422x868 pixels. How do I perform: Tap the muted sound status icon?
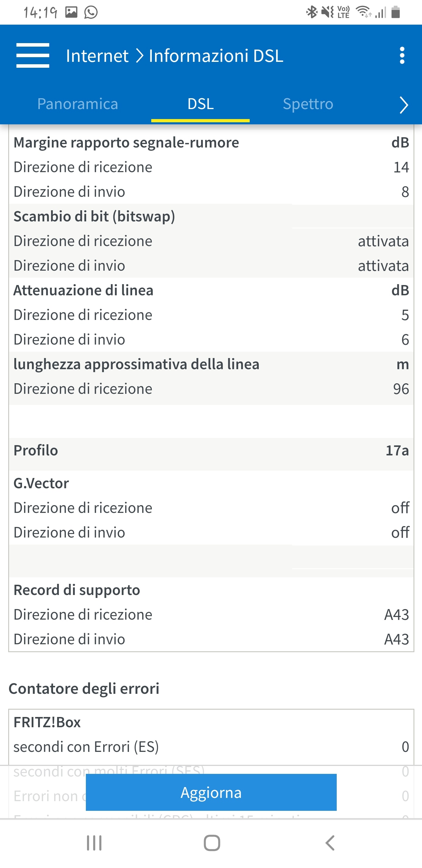pos(327,13)
